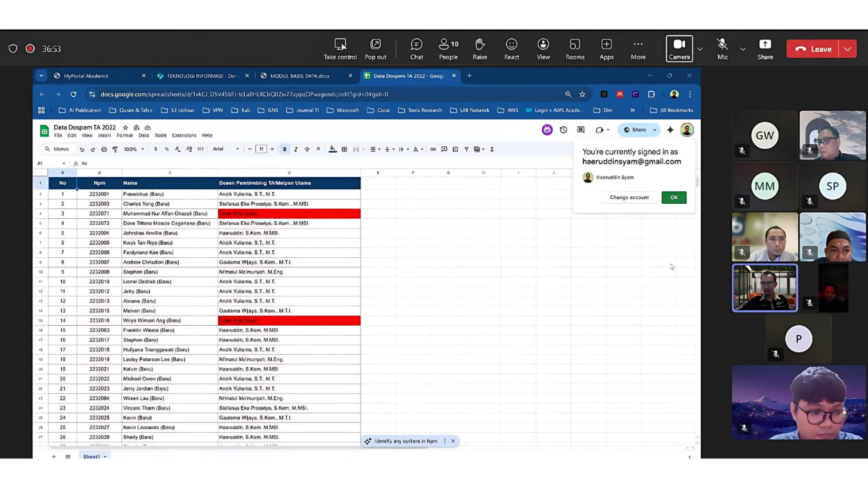Toggle the Camera off
This screenshot has height=488, width=868.
[679, 48]
